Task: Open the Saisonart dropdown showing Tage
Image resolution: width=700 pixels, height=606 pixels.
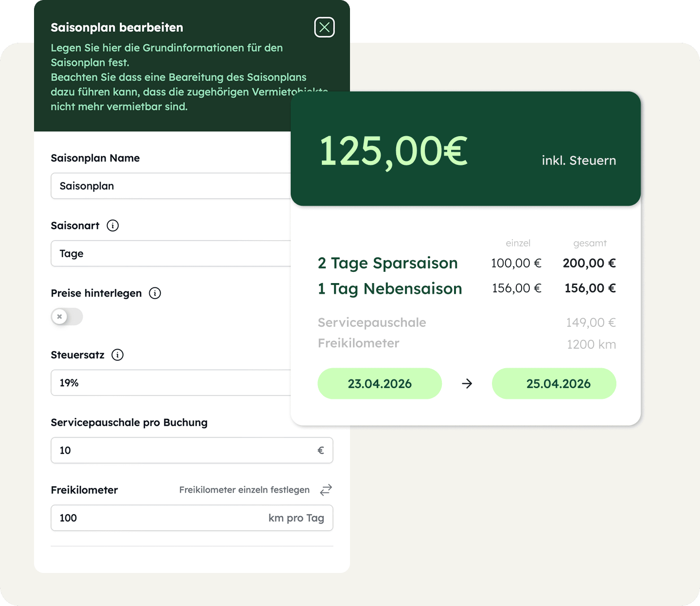Action: coord(170,253)
